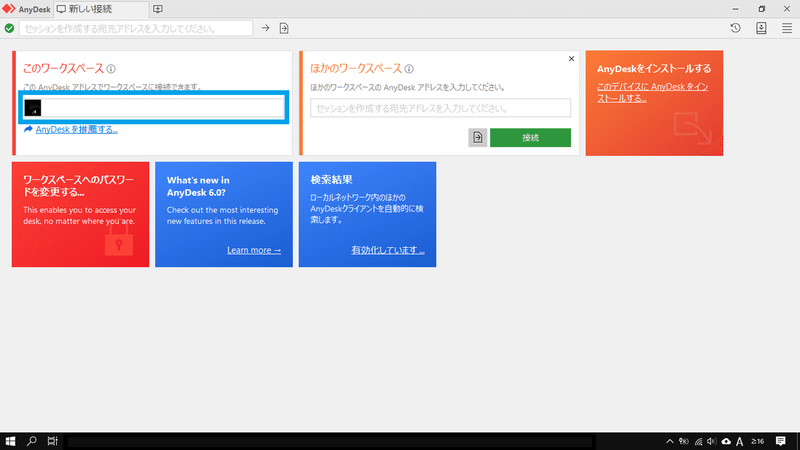
Task: Click the green connection status check icon
Action: click(x=9, y=28)
